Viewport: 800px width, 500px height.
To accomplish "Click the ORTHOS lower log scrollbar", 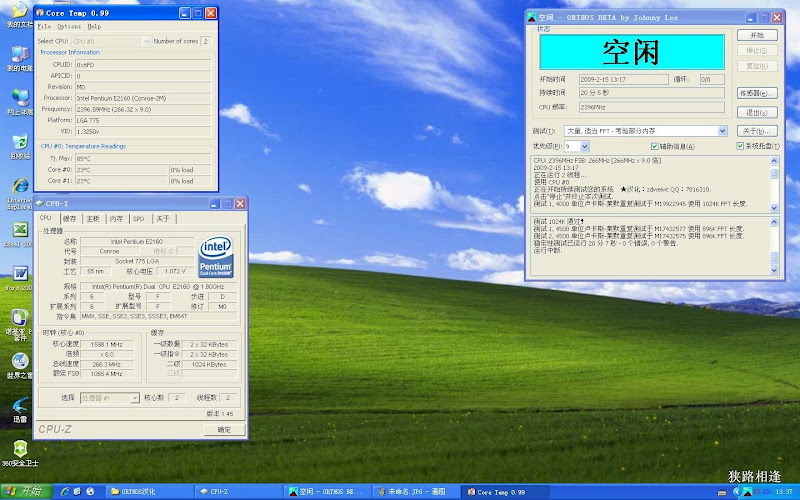I will click(x=773, y=245).
